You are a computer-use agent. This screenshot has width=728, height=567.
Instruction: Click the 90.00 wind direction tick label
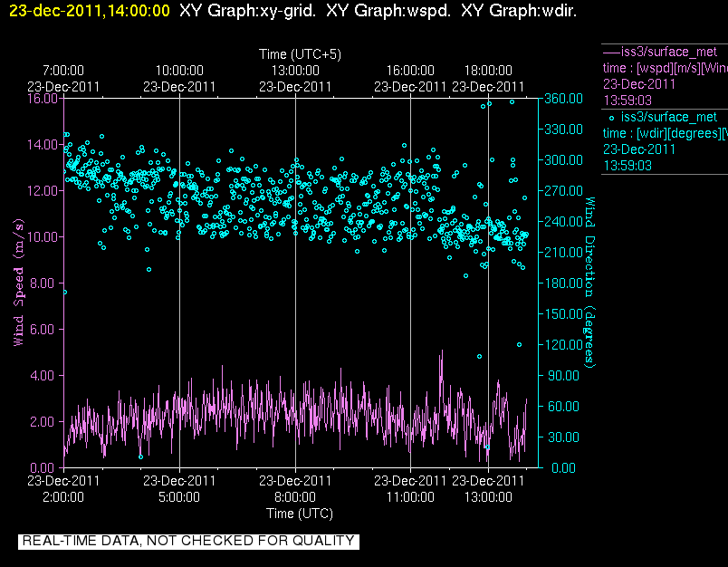tap(563, 375)
